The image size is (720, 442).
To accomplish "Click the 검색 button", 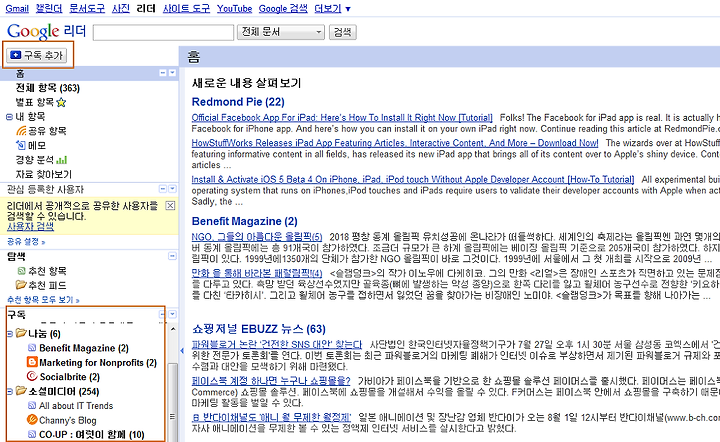I will pyautogui.click(x=343, y=32).
